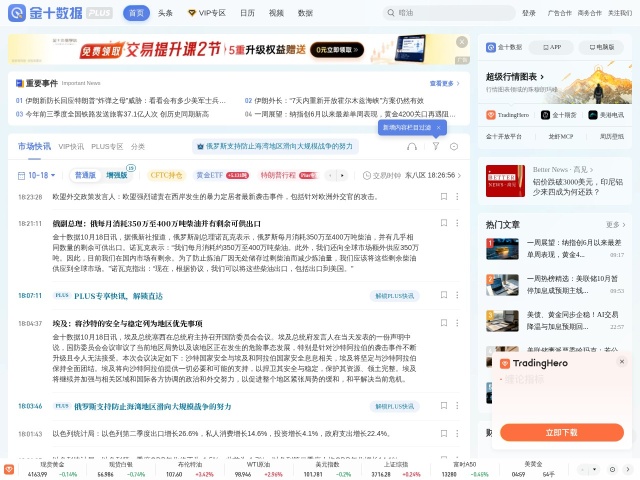Advance the bottom ticker bar to the next quotes
640x480 pixels.
click(x=628, y=469)
